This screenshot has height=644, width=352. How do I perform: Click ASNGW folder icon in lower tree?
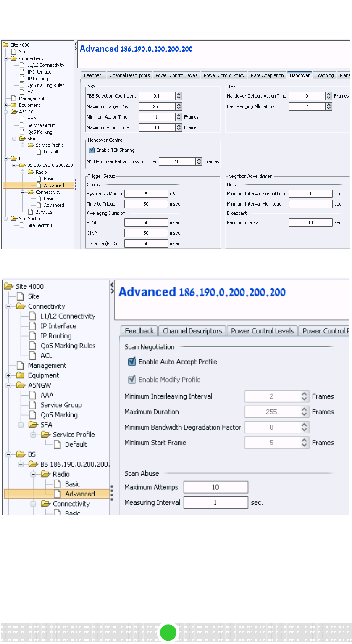pyautogui.click(x=21, y=385)
